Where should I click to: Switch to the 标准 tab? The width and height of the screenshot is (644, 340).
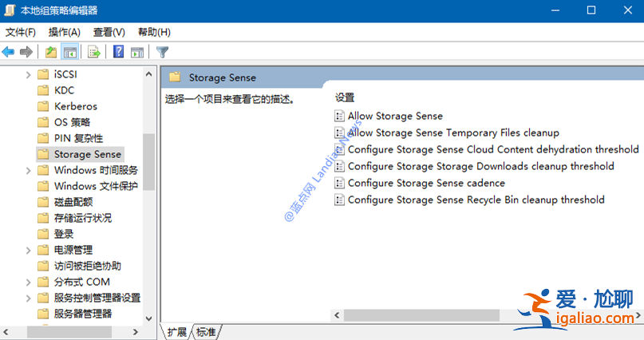[206, 331]
